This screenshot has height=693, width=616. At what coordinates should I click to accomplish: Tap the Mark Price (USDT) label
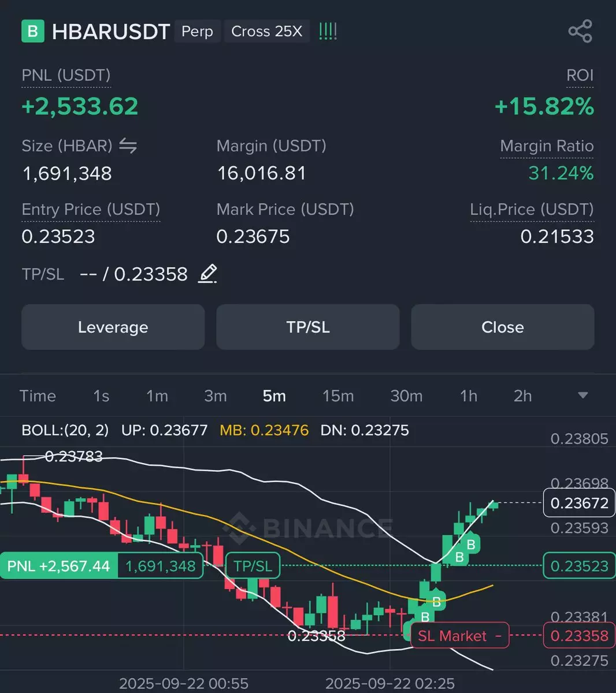[x=285, y=210]
